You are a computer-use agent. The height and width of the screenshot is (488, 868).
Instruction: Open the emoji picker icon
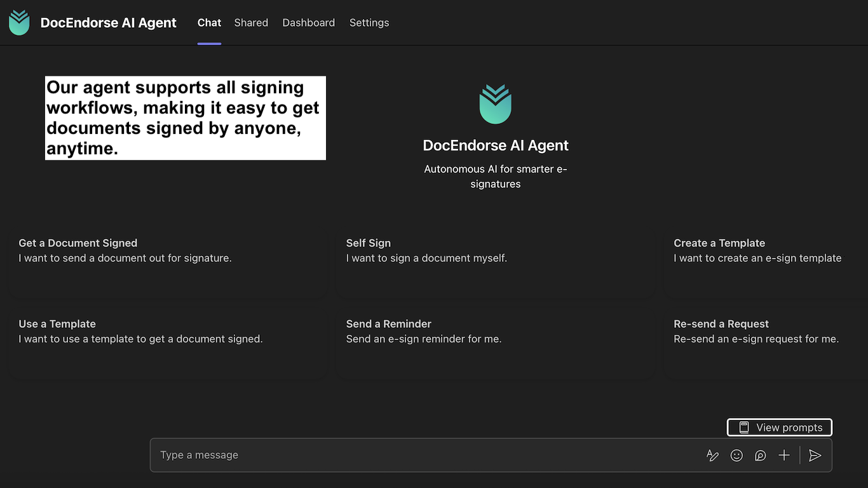tap(736, 455)
